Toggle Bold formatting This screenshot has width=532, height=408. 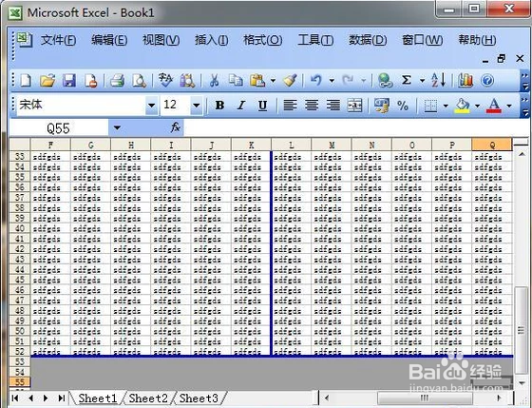pos(219,106)
